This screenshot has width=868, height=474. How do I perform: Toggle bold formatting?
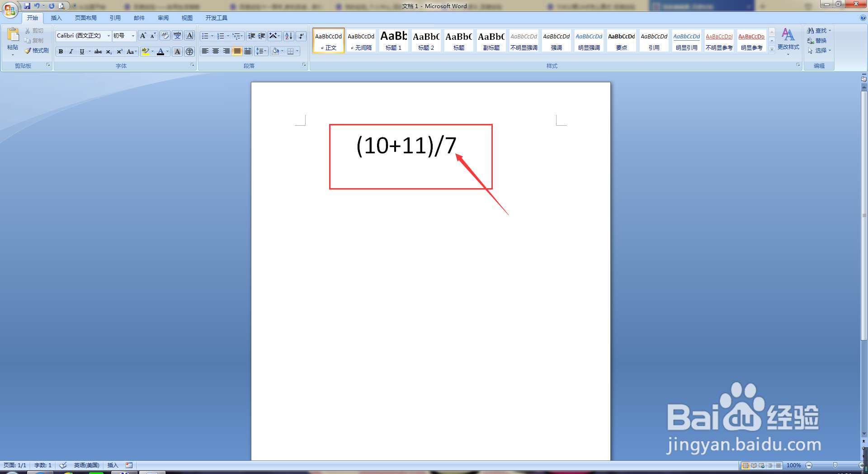61,52
